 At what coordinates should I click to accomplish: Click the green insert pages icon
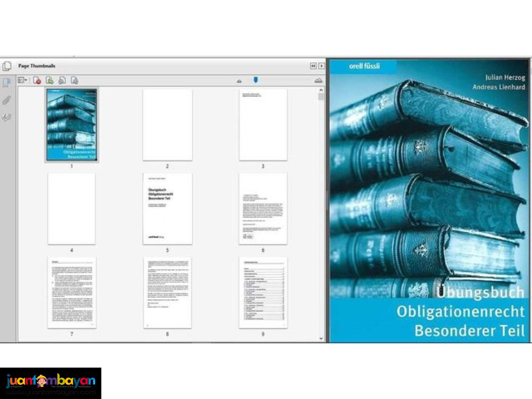(50, 81)
